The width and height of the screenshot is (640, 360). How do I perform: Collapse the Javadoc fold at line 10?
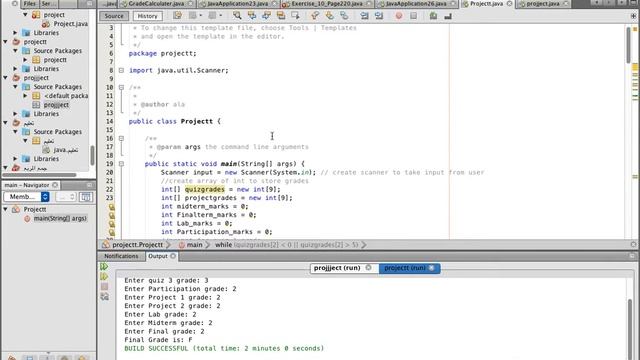tap(121, 87)
